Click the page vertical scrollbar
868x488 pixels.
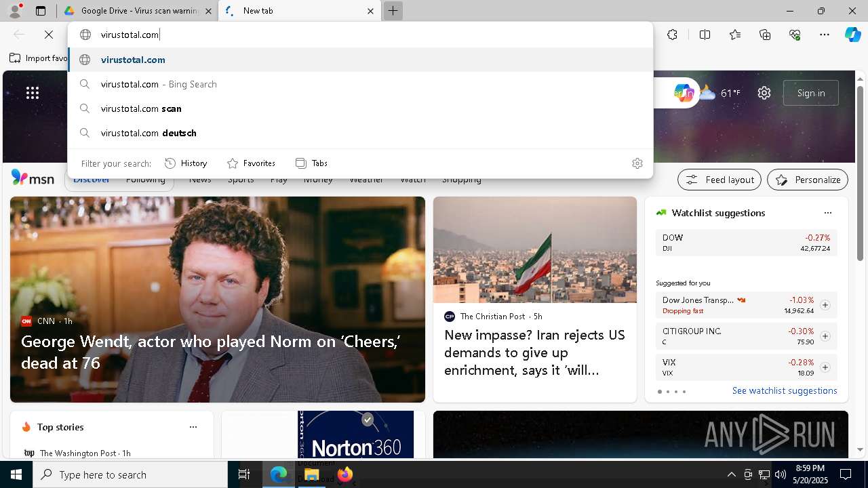click(x=860, y=174)
